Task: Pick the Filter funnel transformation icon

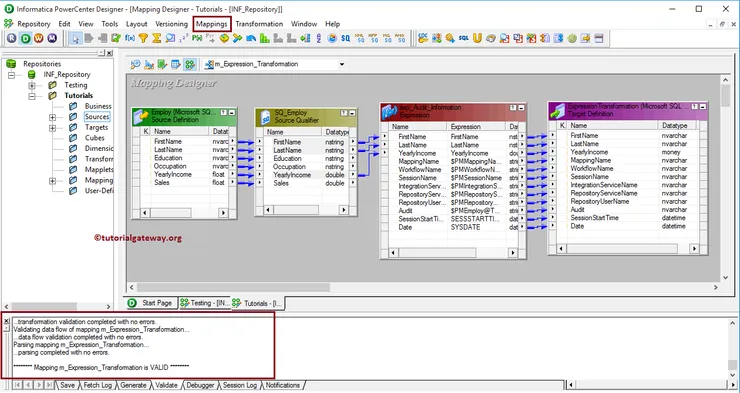Action: pos(143,38)
